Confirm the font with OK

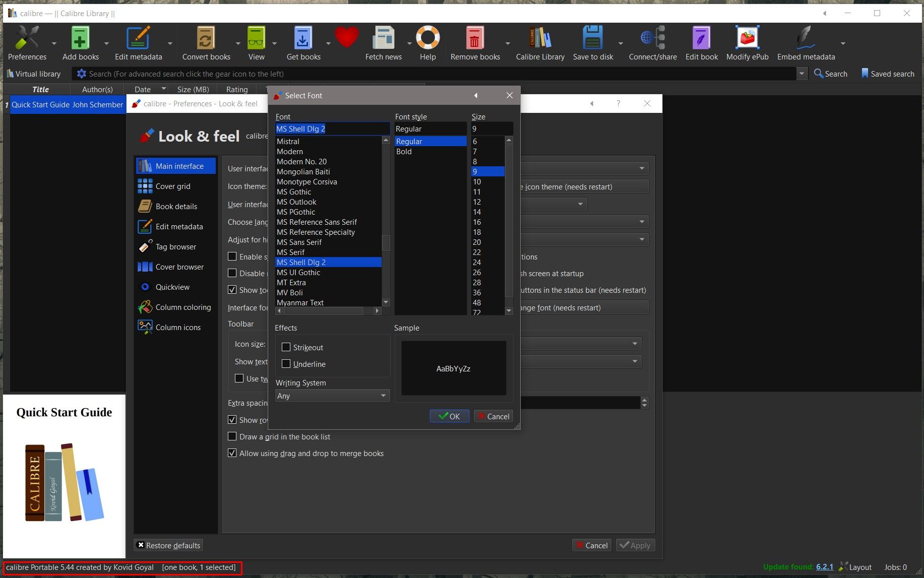tap(449, 416)
